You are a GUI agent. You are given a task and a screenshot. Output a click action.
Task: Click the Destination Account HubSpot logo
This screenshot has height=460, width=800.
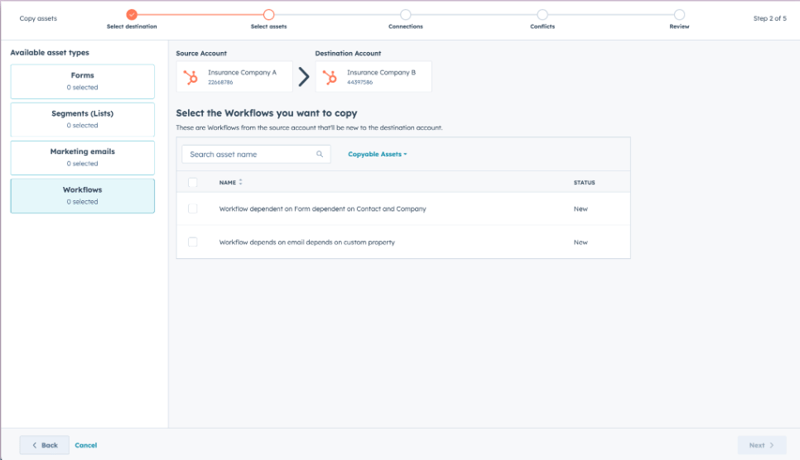click(329, 77)
